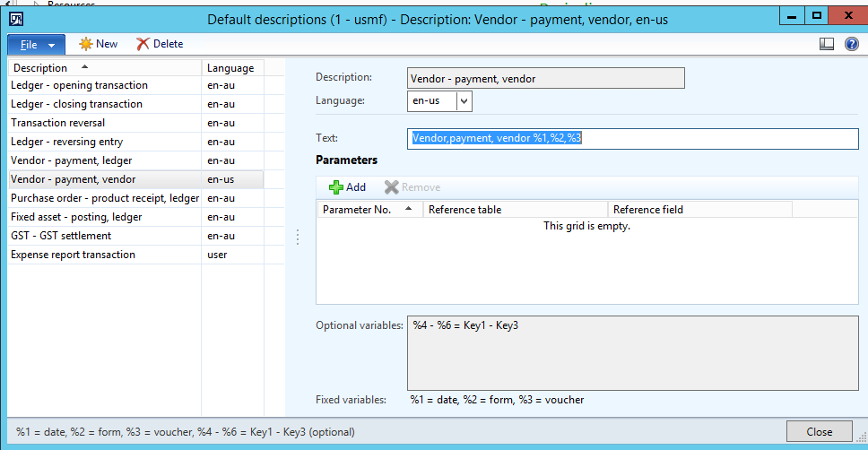Viewport: 868px width, 450px height.
Task: Click the vertical splitter handle between panes
Action: click(x=298, y=237)
